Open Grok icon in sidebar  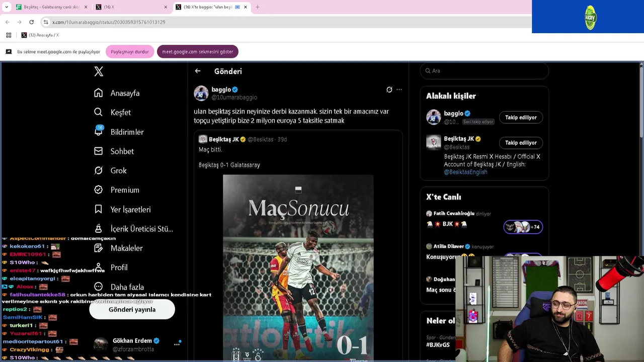(x=99, y=170)
